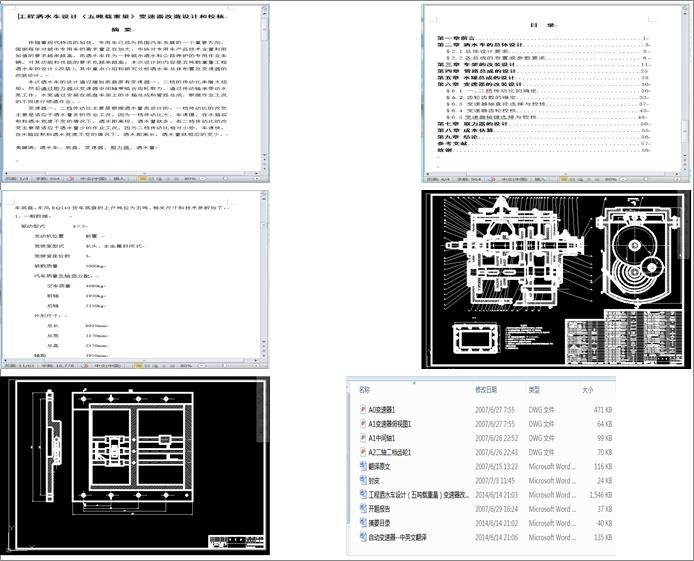Click the proofing-error icon in the vehicle-parameters document's status bar

(86, 365)
